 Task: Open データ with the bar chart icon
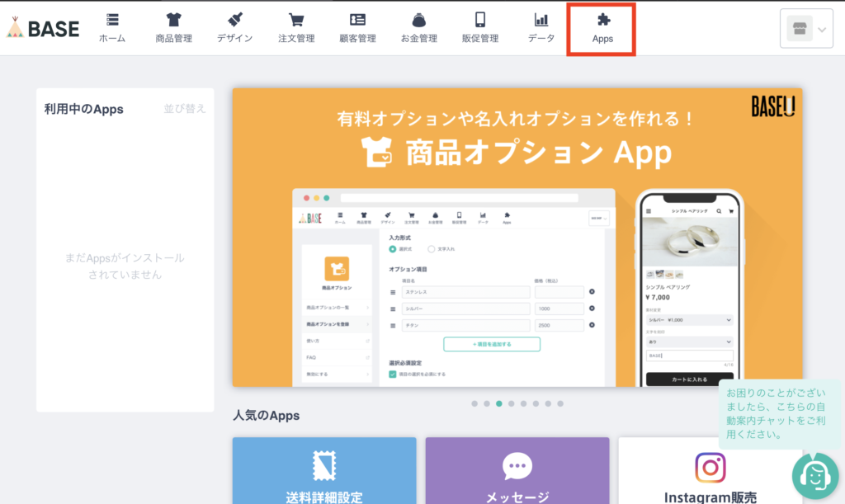point(541,28)
